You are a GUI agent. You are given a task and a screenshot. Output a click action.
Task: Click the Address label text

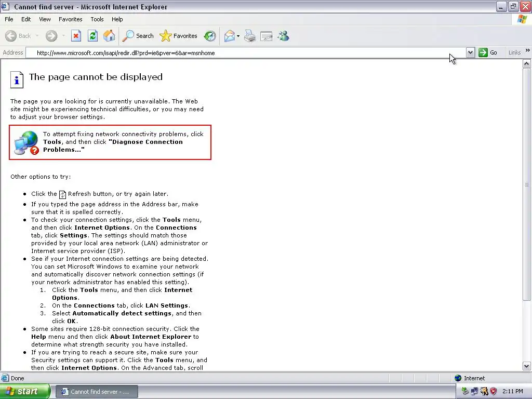point(13,52)
